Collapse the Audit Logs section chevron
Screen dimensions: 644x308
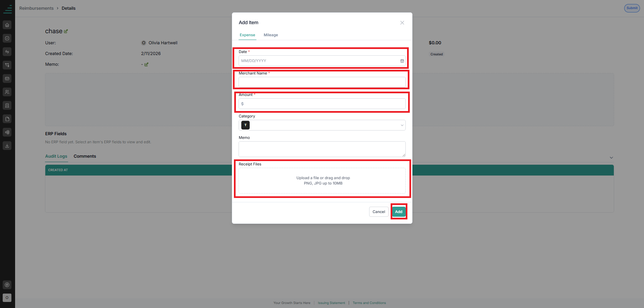(611, 158)
